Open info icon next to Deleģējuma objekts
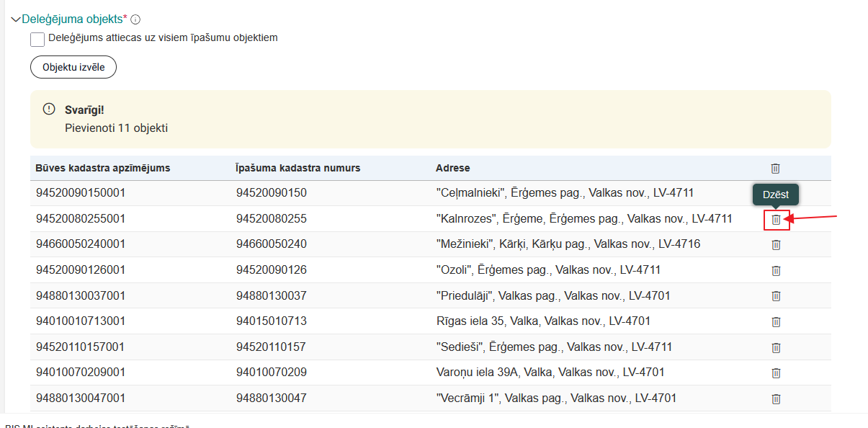Image resolution: width=868 pixels, height=428 pixels. (135, 19)
